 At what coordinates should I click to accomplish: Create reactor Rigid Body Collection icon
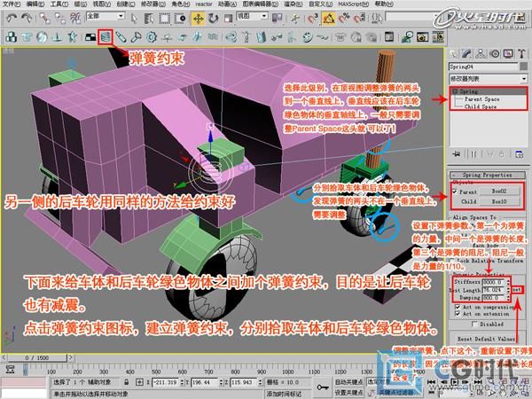(x=12, y=36)
